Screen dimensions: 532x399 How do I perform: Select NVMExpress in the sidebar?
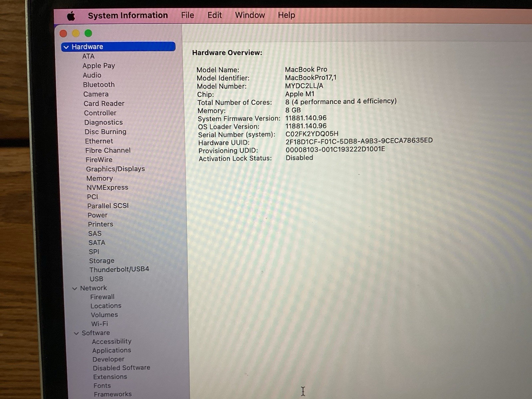pyautogui.click(x=107, y=187)
